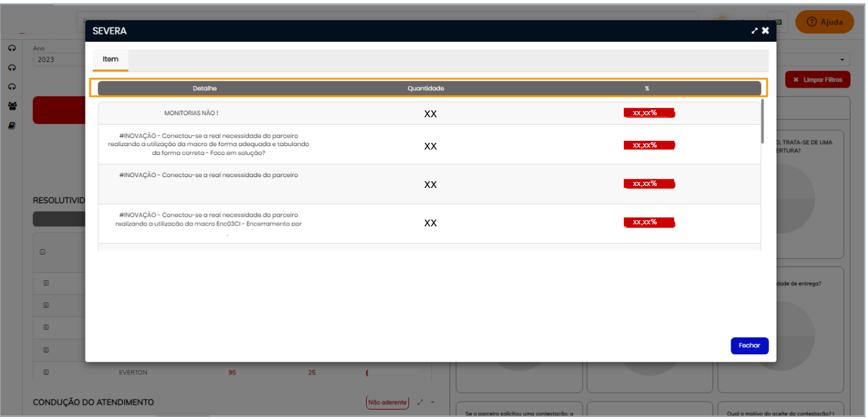Click the third headset icon in sidebar
868x419 pixels.
tap(12, 87)
